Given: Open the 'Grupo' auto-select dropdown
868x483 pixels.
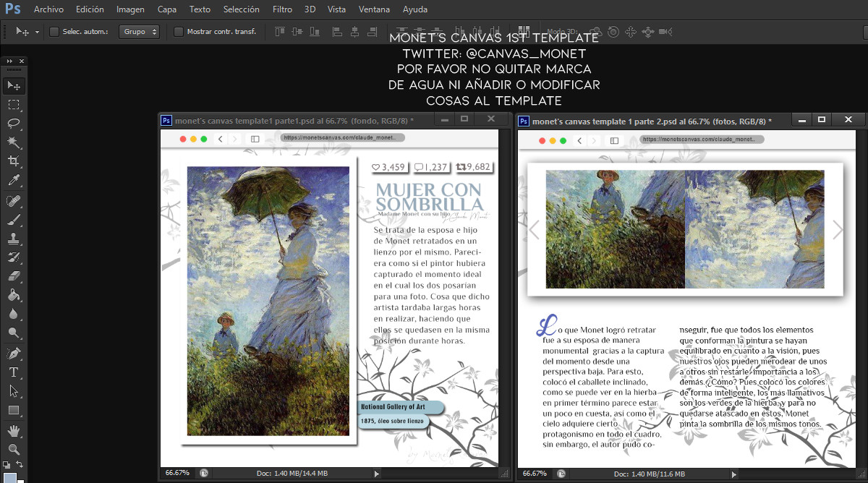Looking at the screenshot, I should point(140,32).
